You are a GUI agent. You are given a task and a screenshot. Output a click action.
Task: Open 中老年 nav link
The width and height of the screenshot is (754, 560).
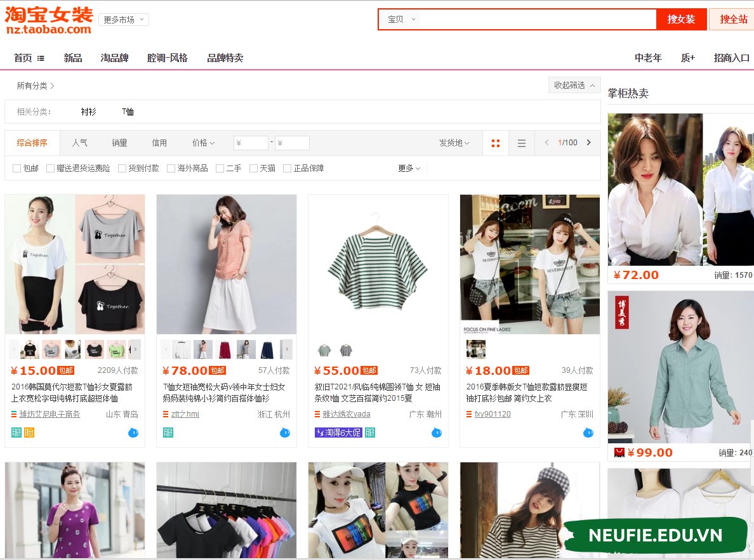648,58
